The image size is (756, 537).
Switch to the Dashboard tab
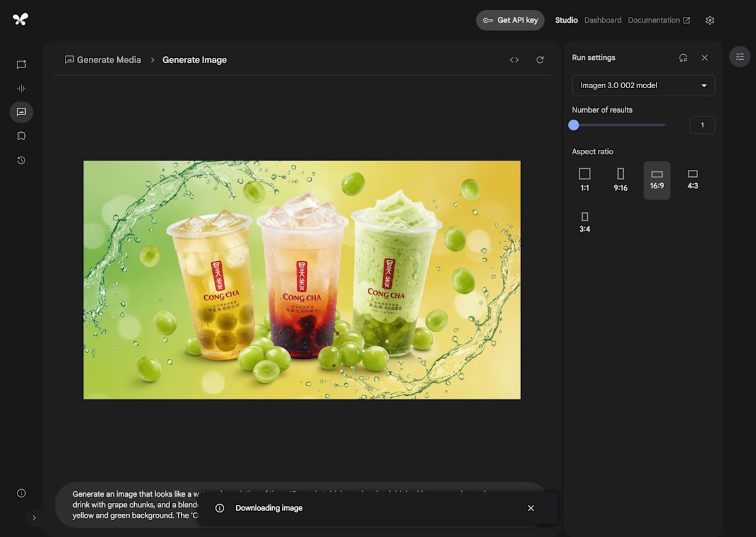pyautogui.click(x=603, y=20)
